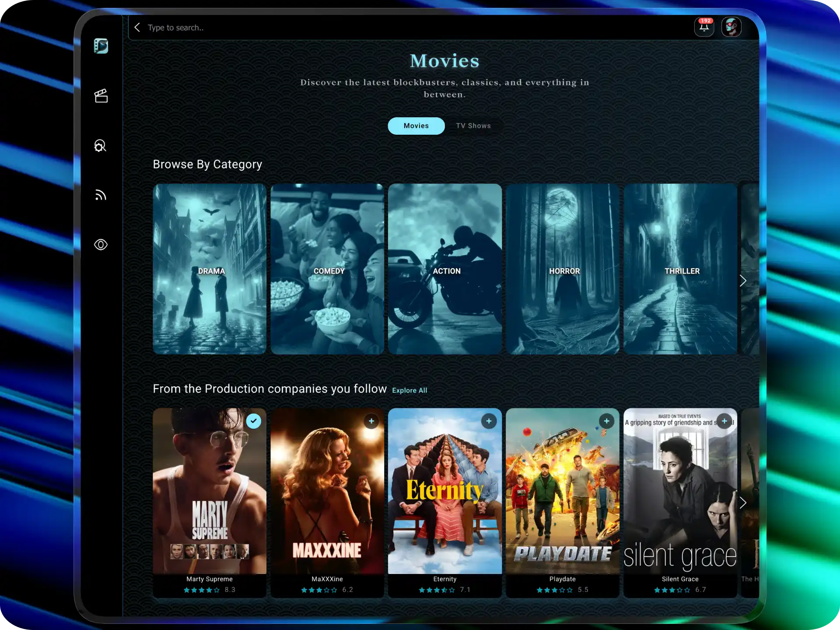Open the profile avatar in top-right corner
Viewport: 840px width, 630px height.
click(731, 27)
